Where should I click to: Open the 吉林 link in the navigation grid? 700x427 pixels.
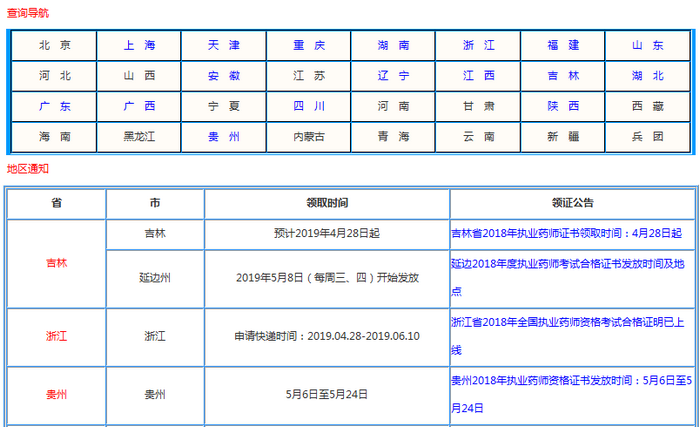click(x=563, y=75)
